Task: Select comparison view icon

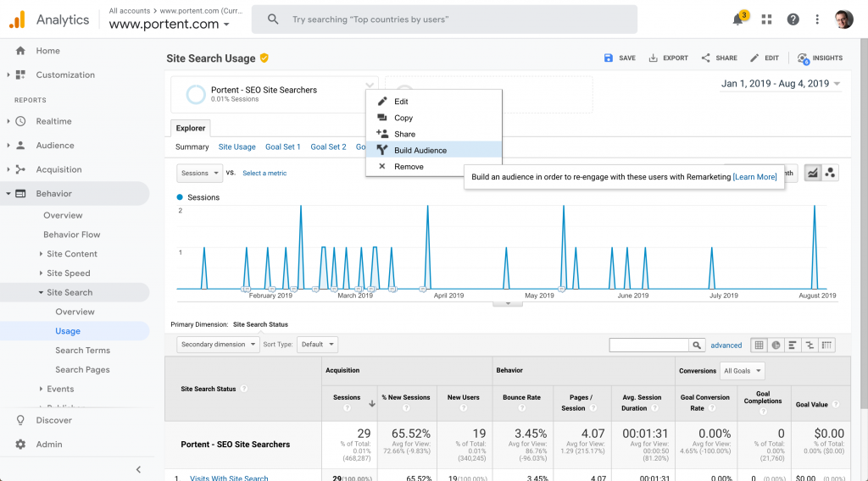Action: click(810, 345)
